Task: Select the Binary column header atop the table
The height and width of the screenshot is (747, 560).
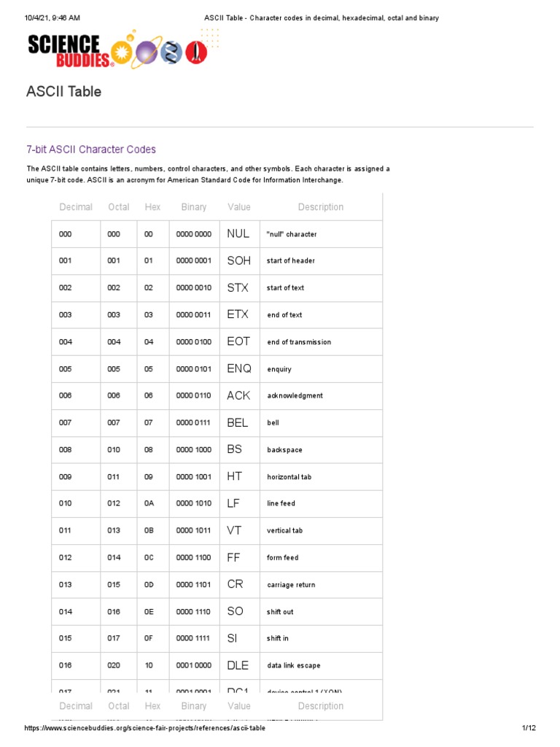Action: point(194,207)
